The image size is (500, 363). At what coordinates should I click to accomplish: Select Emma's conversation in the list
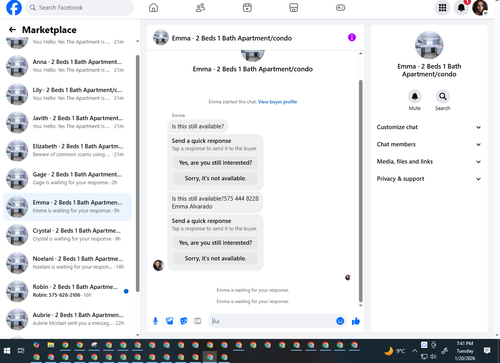[67, 207]
